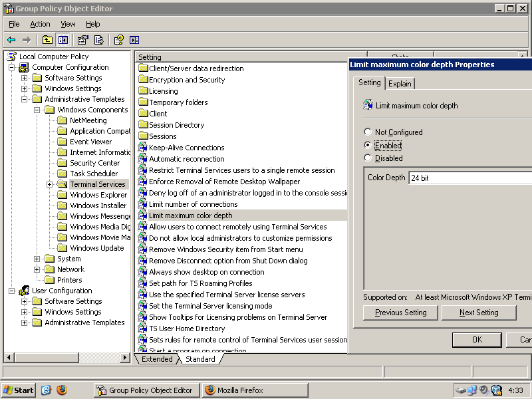This screenshot has width=532, height=399.
Task: Collapse the Windows Components node
Action: pyautogui.click(x=37, y=110)
